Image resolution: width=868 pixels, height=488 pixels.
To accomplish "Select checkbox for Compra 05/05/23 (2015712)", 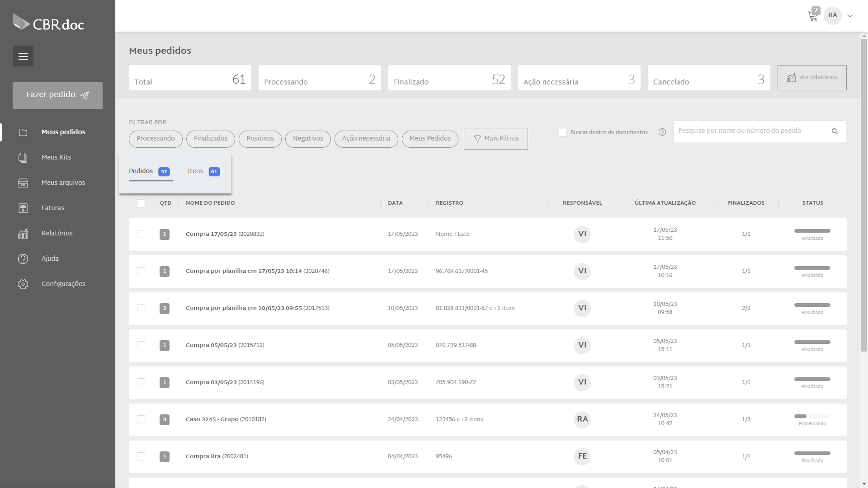I will tap(141, 345).
